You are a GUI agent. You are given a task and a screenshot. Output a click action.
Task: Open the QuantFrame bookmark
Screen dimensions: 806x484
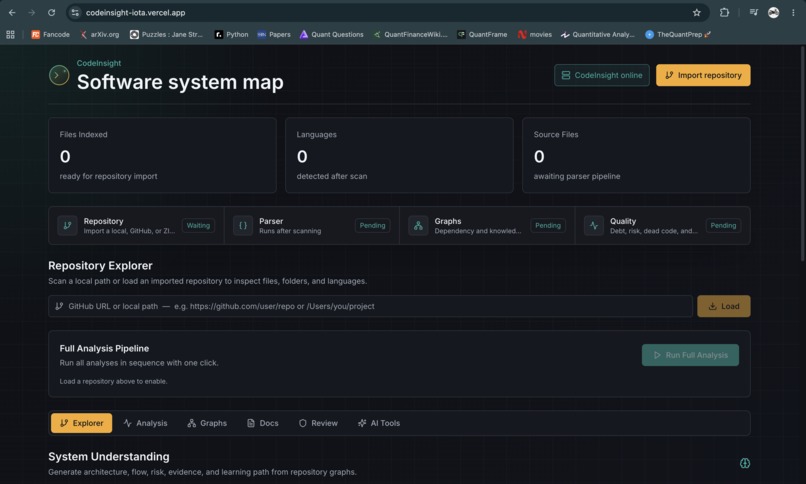pyautogui.click(x=482, y=34)
